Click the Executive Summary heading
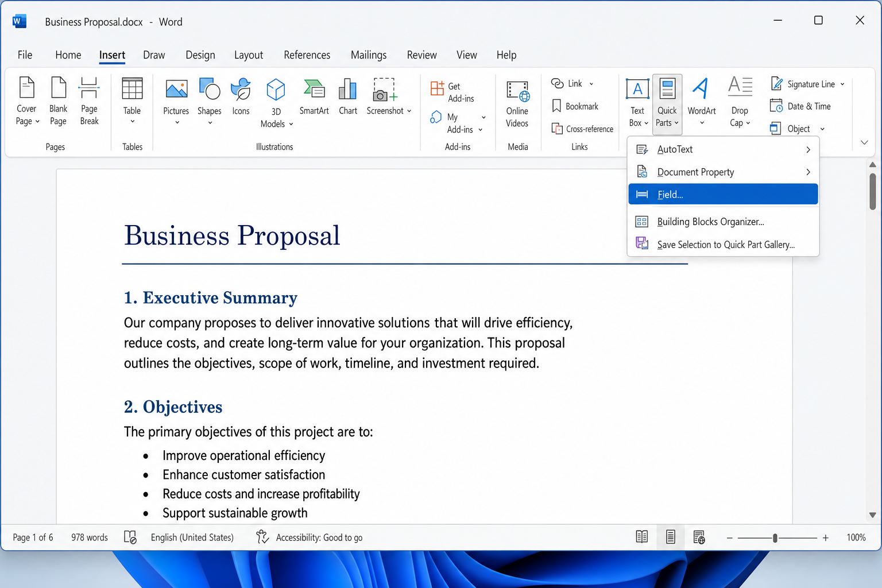Image resolution: width=882 pixels, height=588 pixels. (x=211, y=297)
